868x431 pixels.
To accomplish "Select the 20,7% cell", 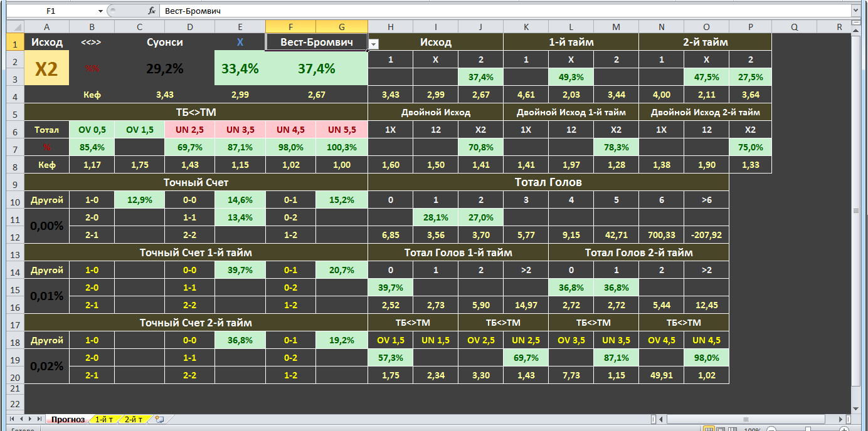I will (342, 270).
